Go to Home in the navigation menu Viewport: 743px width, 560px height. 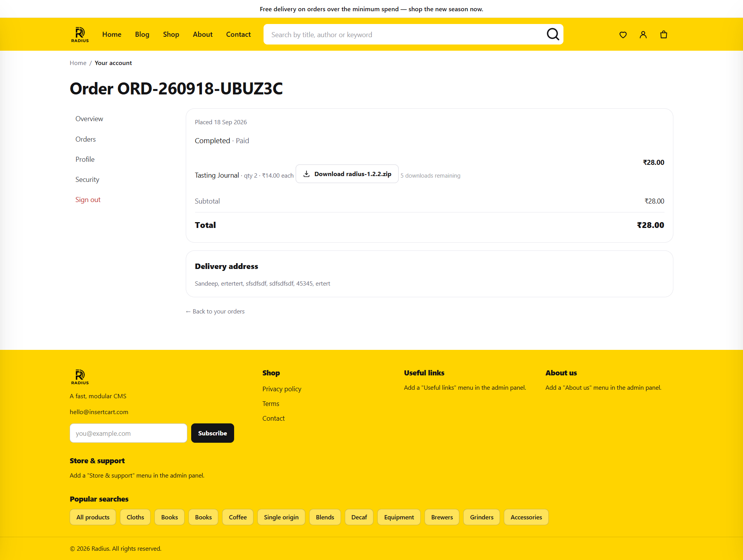coord(112,34)
